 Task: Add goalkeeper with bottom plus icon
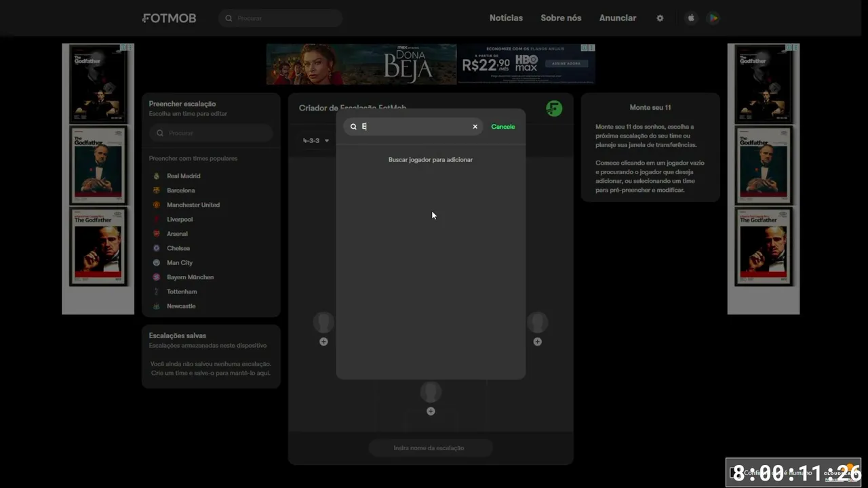point(431,411)
